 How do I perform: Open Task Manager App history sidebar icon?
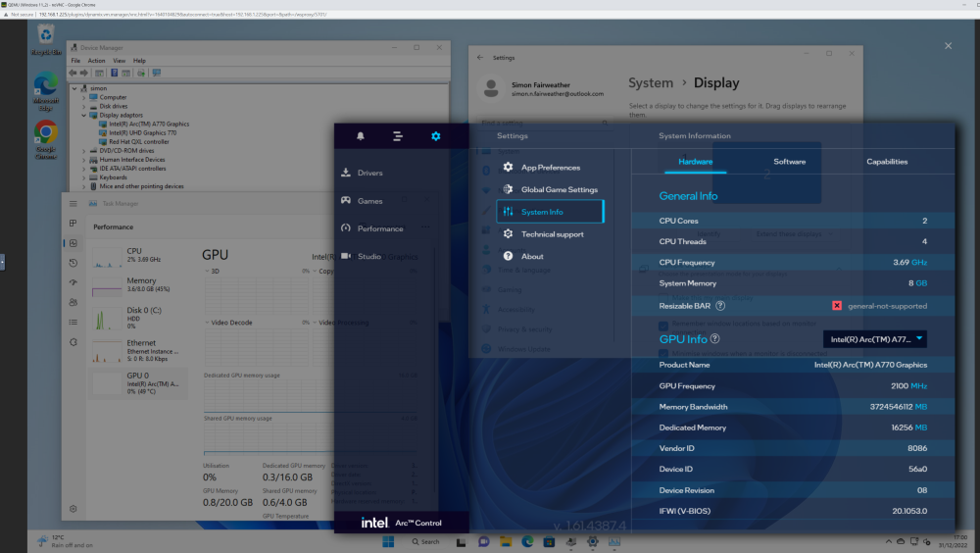tap(73, 263)
